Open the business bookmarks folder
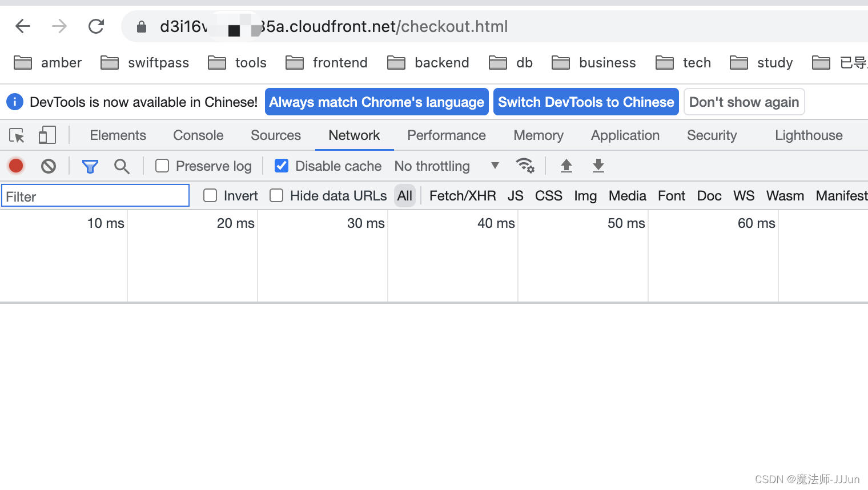Screen dimensions: 868x490 click(x=593, y=63)
